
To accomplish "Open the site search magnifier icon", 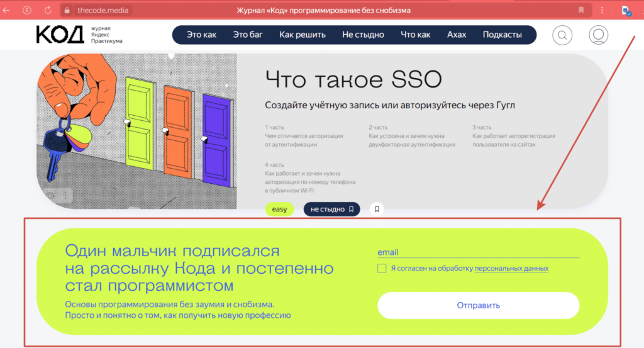I will click(x=562, y=35).
